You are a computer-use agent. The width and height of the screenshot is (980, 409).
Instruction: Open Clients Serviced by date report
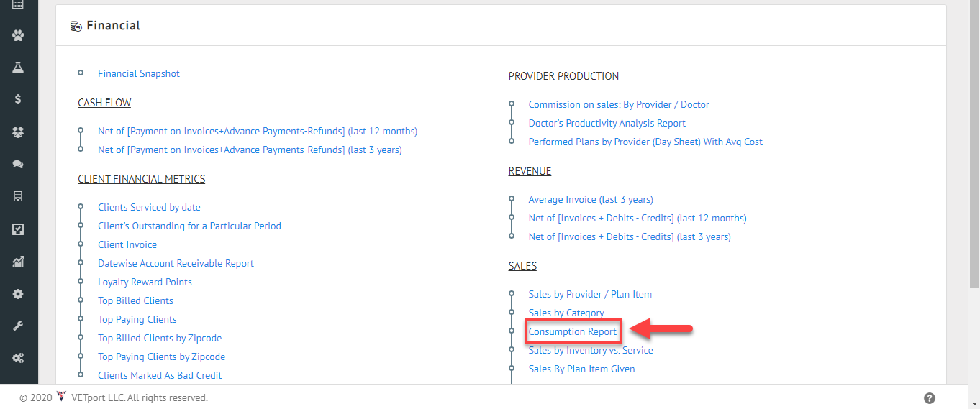[x=149, y=207]
